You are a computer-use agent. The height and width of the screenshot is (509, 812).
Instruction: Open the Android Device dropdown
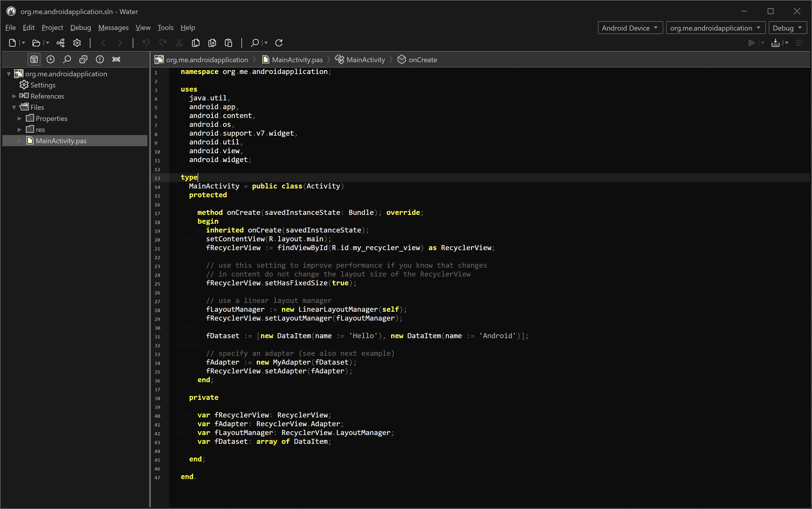630,28
